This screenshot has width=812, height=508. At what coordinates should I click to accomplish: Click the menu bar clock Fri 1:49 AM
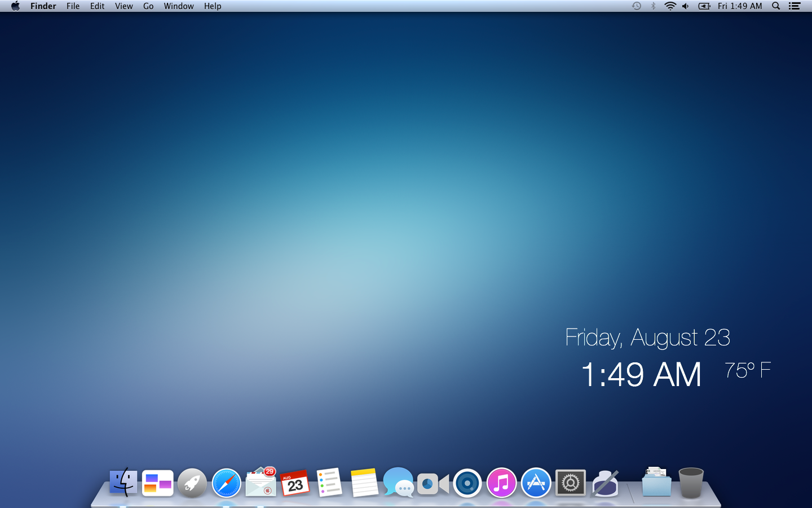[740, 6]
